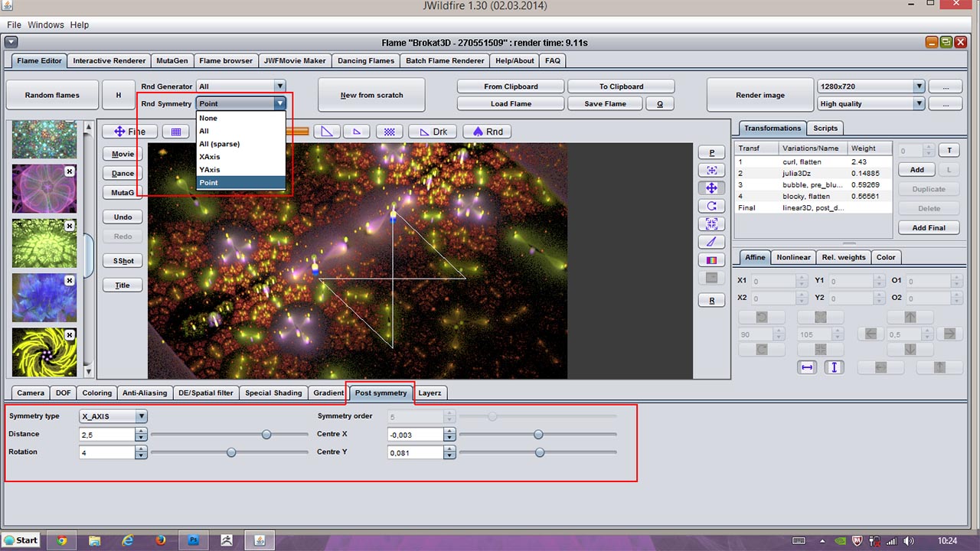The image size is (980, 551).
Task: Open the Symmetry type X_AXIS dropdown
Action: (x=113, y=416)
